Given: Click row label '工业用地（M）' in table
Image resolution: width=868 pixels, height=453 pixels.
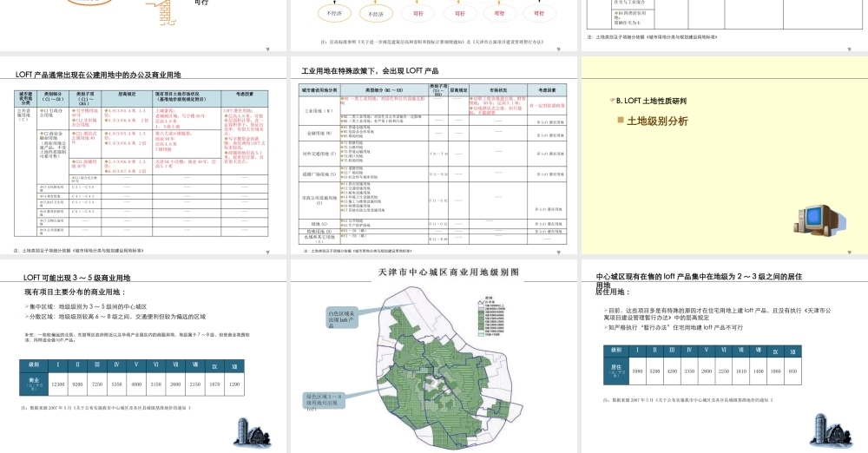Looking at the screenshot, I should (319, 111).
